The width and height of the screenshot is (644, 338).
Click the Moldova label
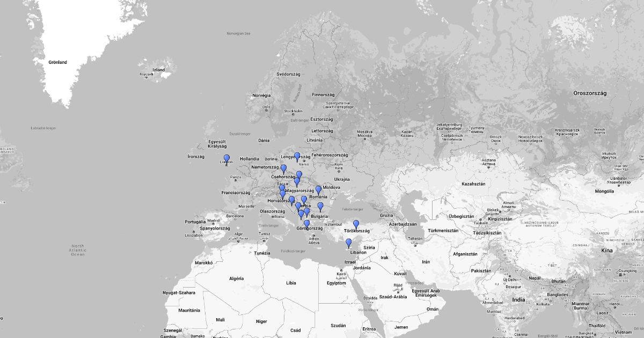[x=332, y=187]
